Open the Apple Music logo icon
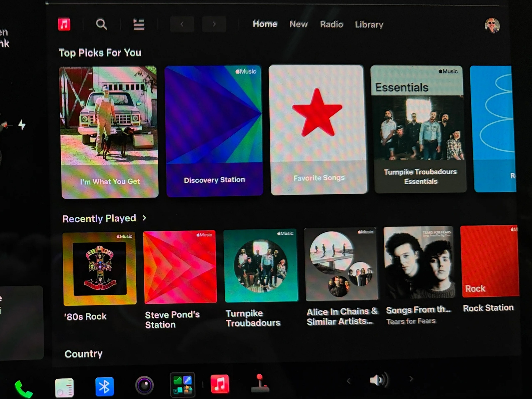532x399 pixels. click(64, 24)
